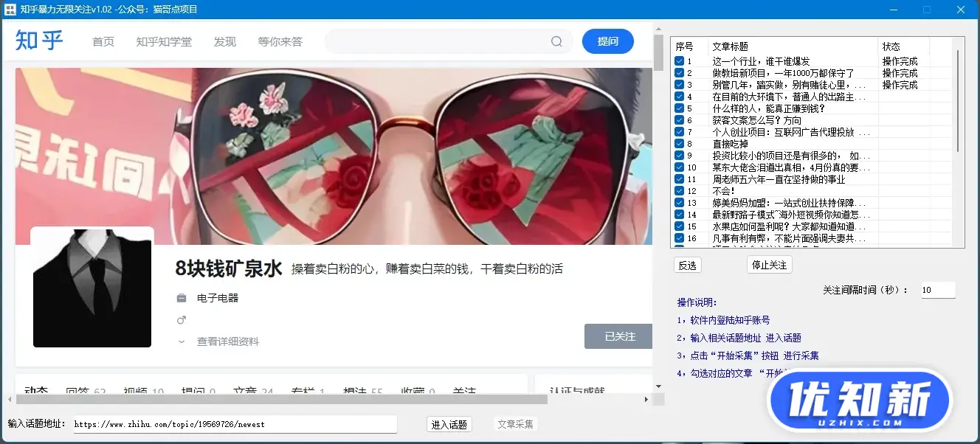Viewport: 980px width, 444px height.
Task: Click the horizontal scrollbar right arrow
Action: coord(647,399)
